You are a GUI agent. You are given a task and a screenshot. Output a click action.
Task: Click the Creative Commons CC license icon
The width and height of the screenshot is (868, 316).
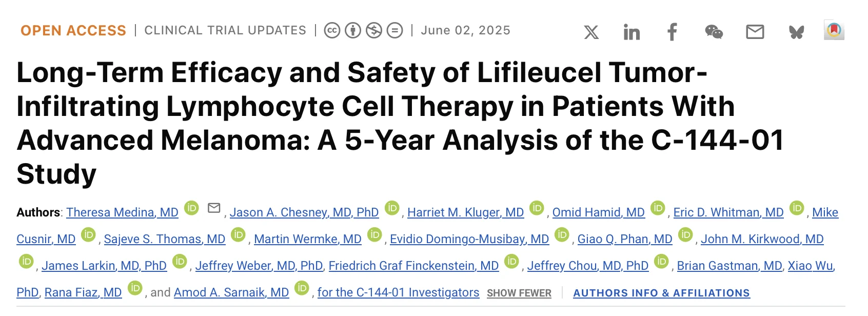pos(332,30)
